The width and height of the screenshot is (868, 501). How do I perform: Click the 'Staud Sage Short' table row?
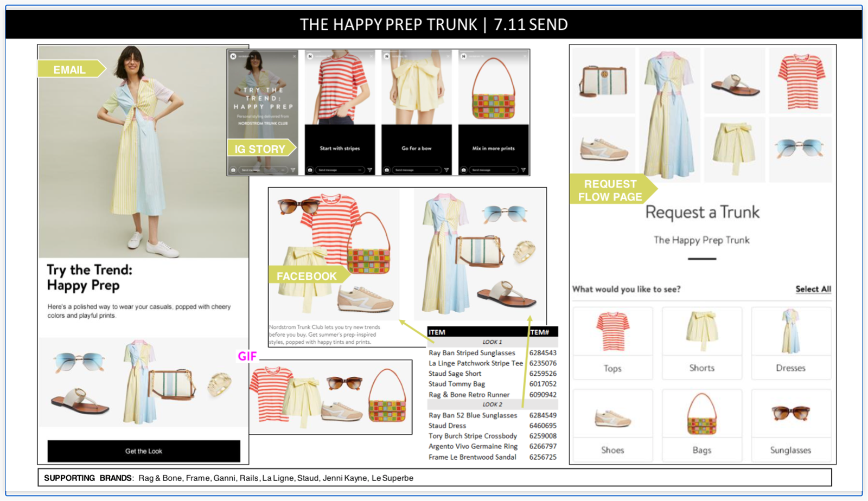click(x=493, y=374)
